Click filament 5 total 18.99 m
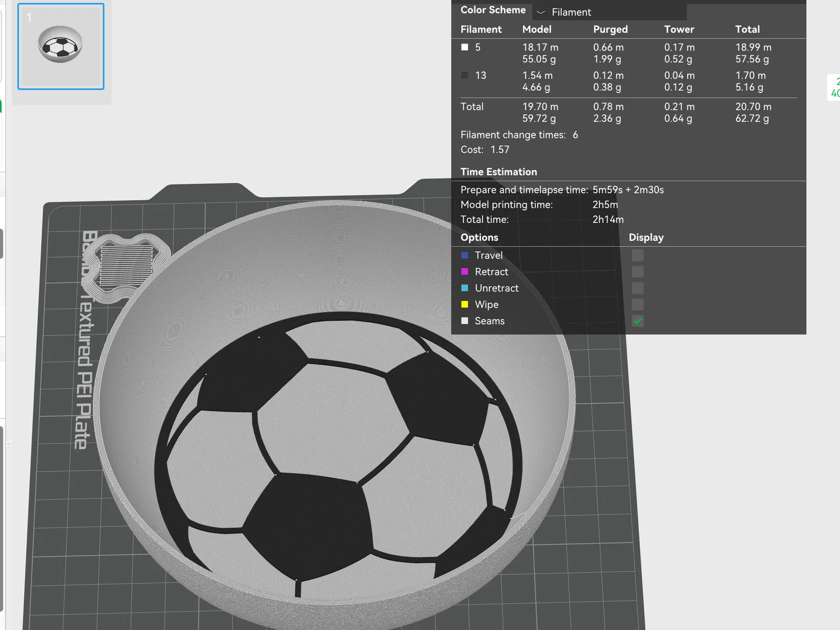840x630 pixels. pyautogui.click(x=753, y=47)
